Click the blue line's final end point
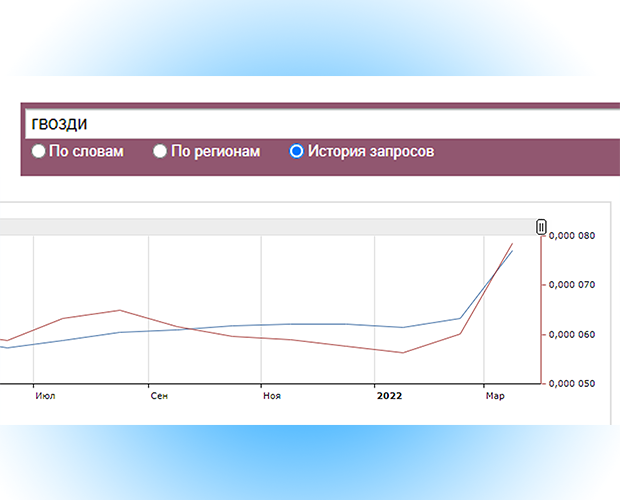 [x=513, y=250]
